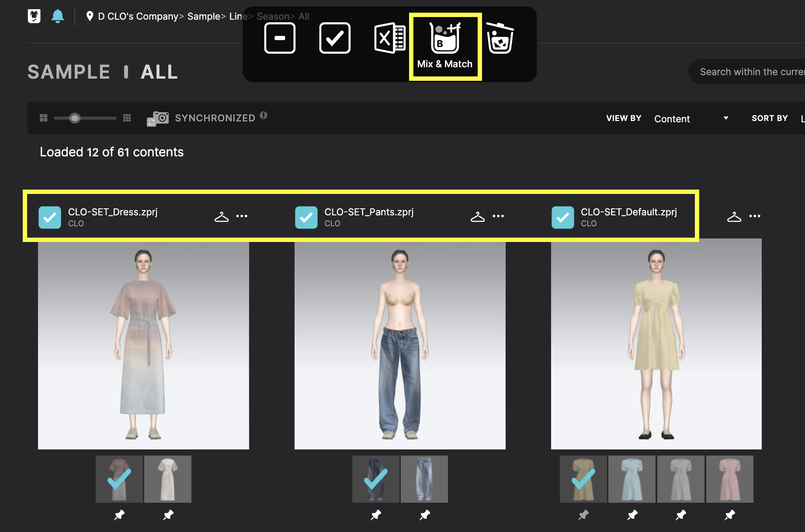Go to D CLO's Company breadcrumb
This screenshot has height=532, width=805.
[138, 16]
